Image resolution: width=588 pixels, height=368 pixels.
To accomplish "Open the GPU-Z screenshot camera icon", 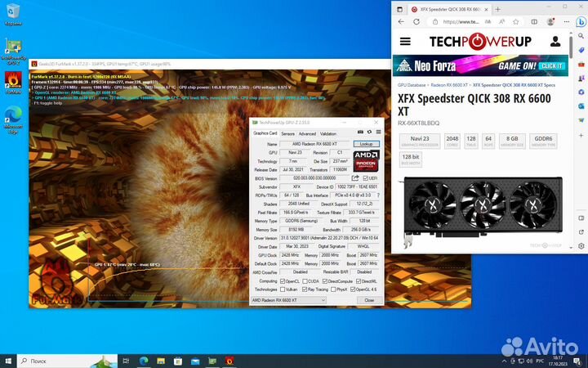I will click(360, 132).
